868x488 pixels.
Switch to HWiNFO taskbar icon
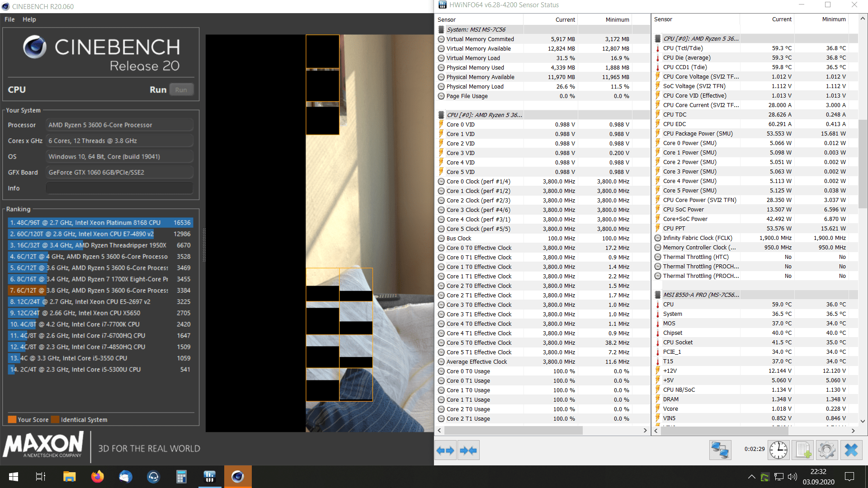coord(209,477)
